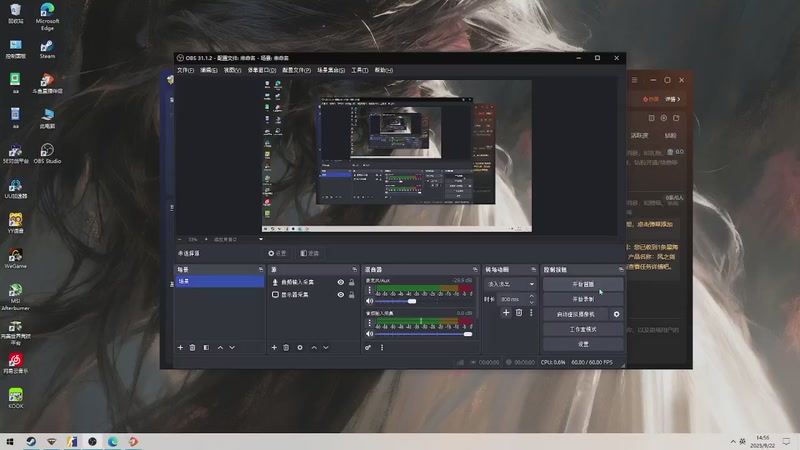Open OBS Studio desktop shortcut
This screenshot has width=800, height=450.
coord(47,153)
